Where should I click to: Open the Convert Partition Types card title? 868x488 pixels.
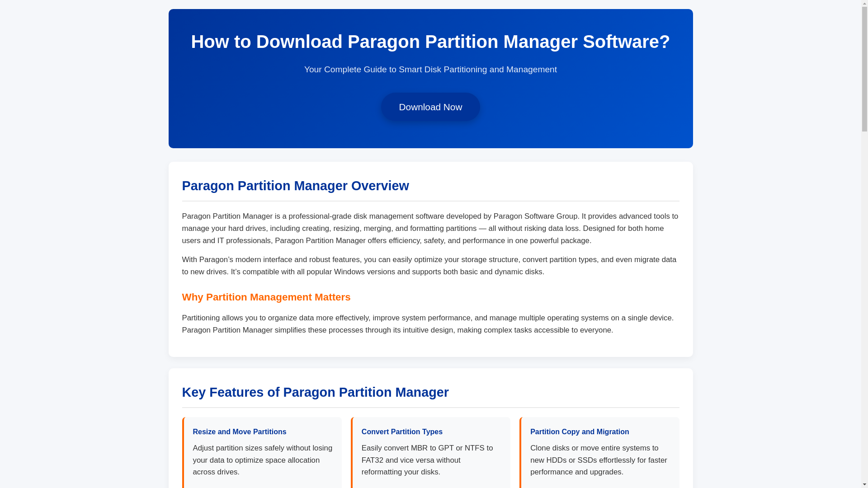coord(401,432)
